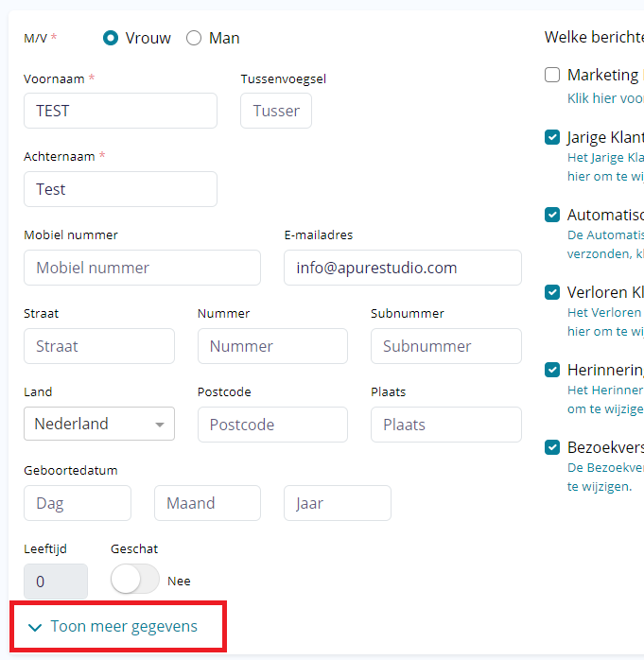Uncheck the Jarige Klant checkbox
The width and height of the screenshot is (644, 660).
click(x=552, y=138)
